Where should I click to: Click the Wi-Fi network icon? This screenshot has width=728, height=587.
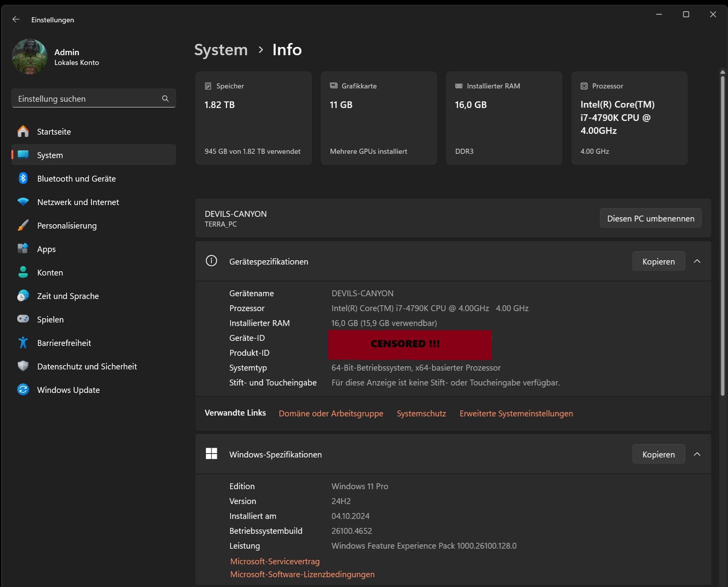click(23, 202)
